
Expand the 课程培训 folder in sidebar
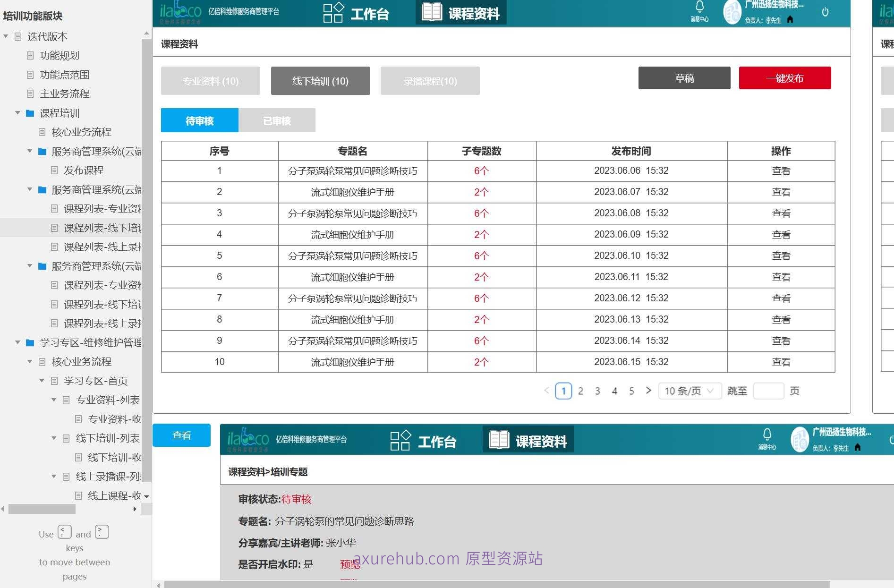coord(18,113)
